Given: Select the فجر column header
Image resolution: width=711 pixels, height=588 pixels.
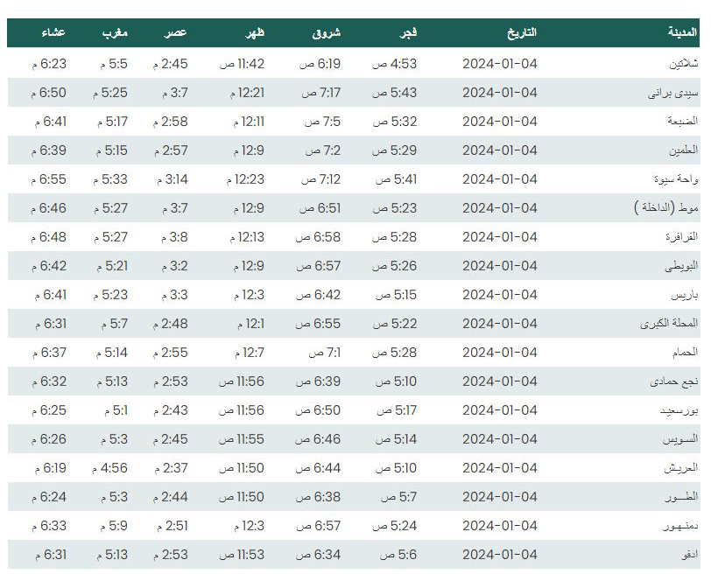Looking at the screenshot, I should pos(408,32).
